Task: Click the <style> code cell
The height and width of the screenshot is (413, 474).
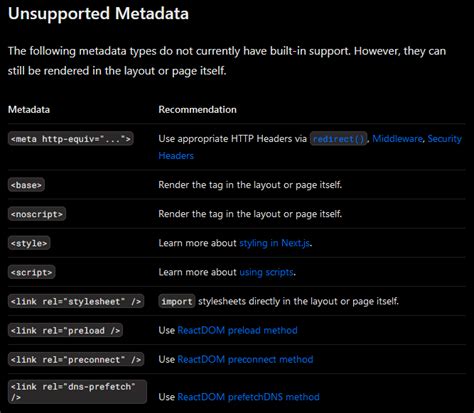Action: [x=29, y=243]
